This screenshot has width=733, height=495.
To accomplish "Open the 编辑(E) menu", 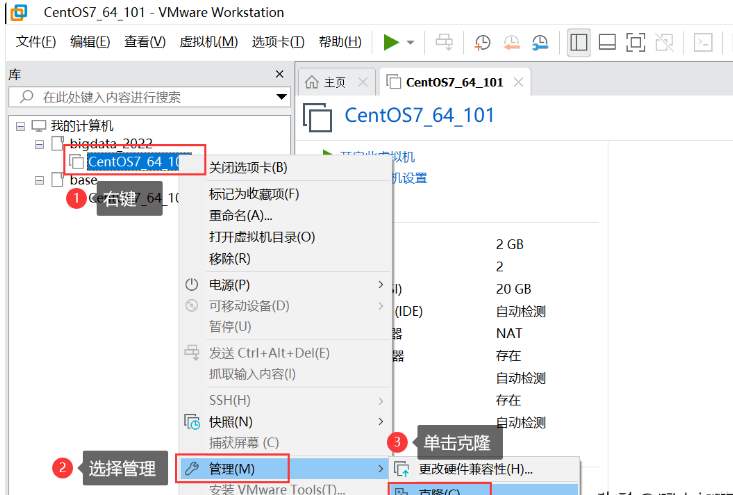I will click(90, 42).
